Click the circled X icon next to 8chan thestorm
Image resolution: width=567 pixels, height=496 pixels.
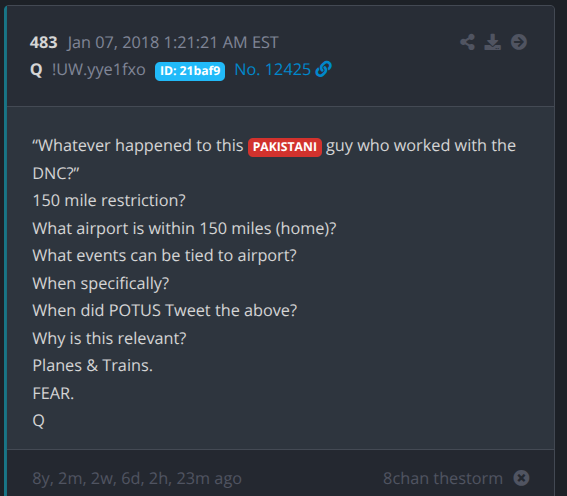(521, 478)
